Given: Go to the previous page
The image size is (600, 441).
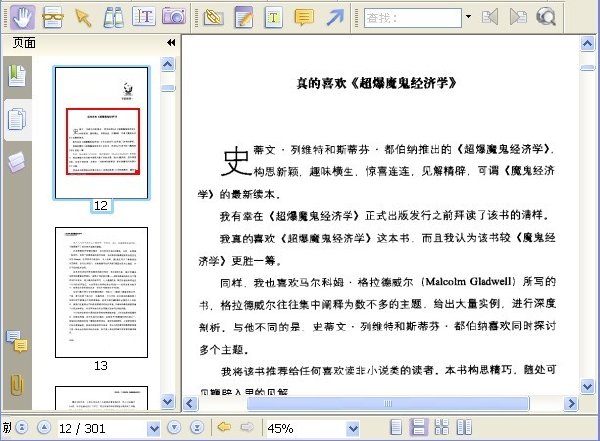Looking at the screenshot, I should [44, 427].
